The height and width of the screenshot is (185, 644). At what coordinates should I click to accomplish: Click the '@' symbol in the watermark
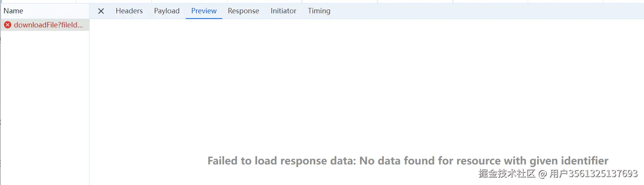pos(542,174)
